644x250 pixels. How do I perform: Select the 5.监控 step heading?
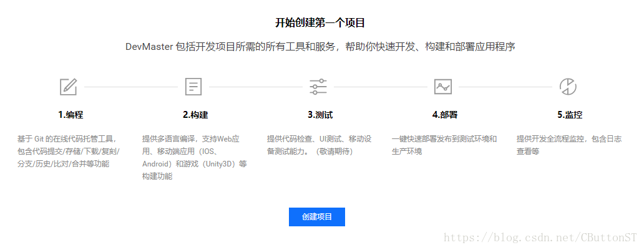[x=570, y=115]
